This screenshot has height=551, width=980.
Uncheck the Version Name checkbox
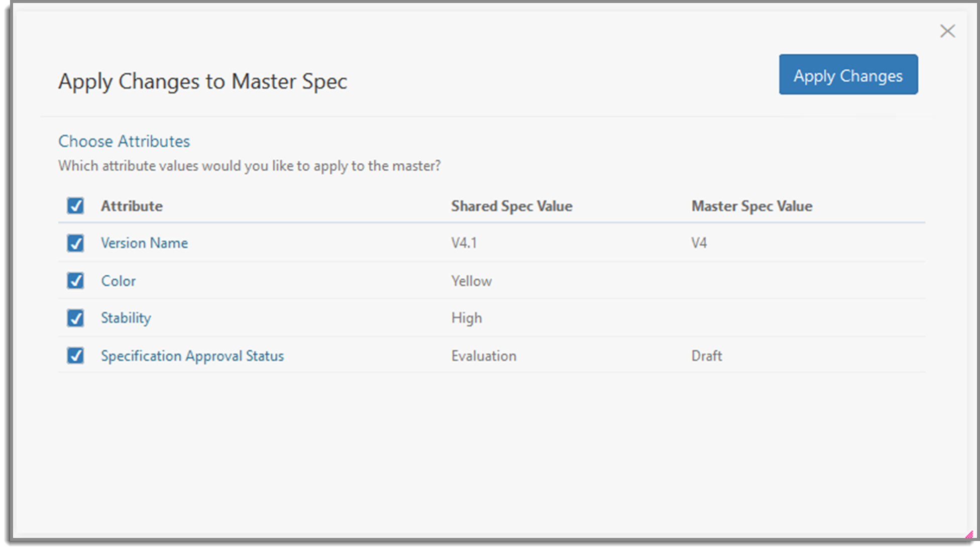click(75, 243)
